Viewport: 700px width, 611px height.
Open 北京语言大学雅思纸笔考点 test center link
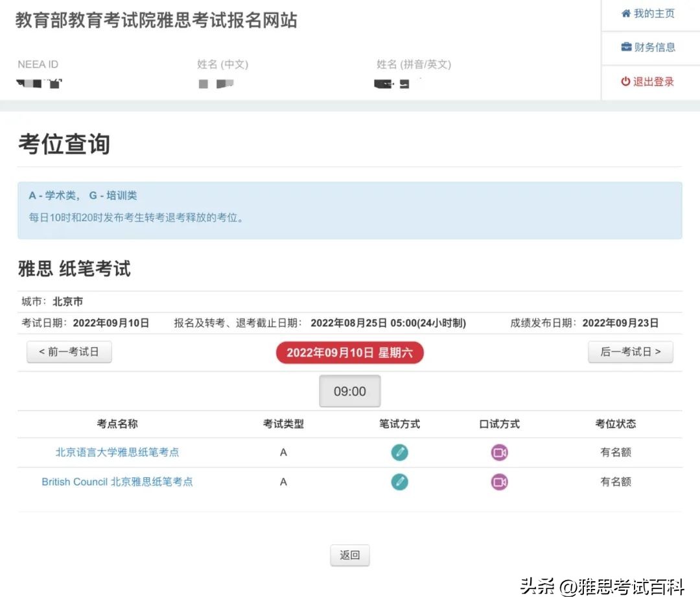tap(115, 452)
